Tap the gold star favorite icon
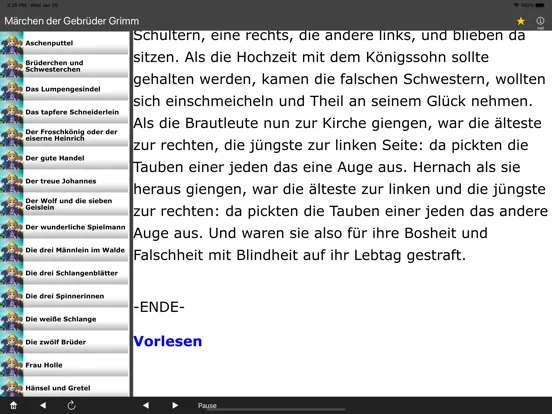The width and height of the screenshot is (552, 414). 521,21
